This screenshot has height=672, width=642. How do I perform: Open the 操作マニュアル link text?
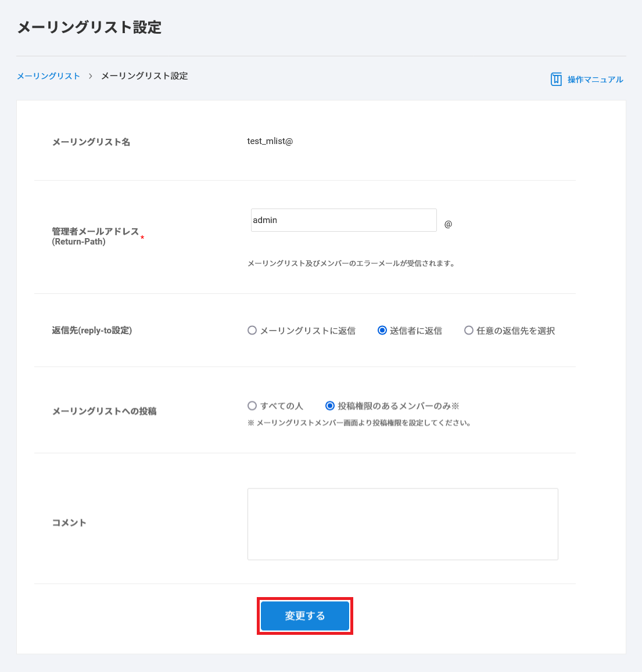point(595,80)
